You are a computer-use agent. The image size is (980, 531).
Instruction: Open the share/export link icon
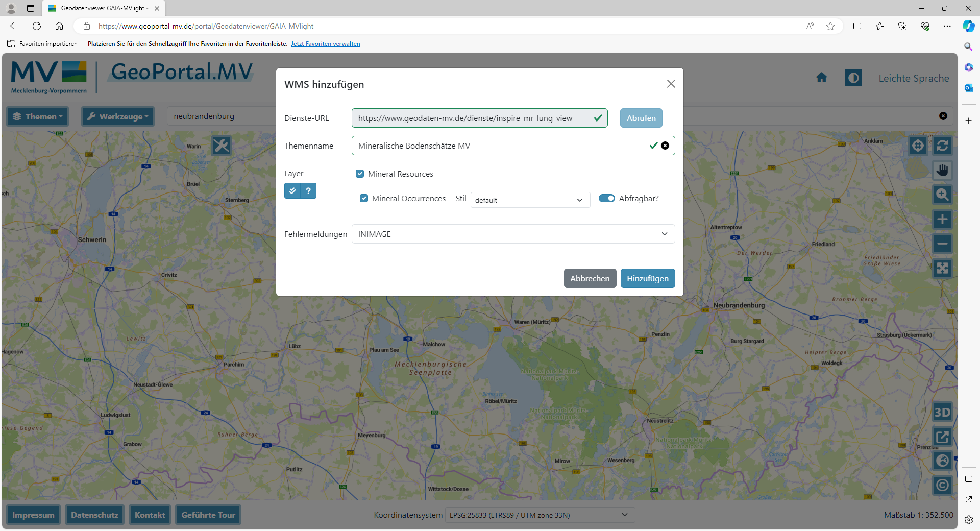[942, 437]
